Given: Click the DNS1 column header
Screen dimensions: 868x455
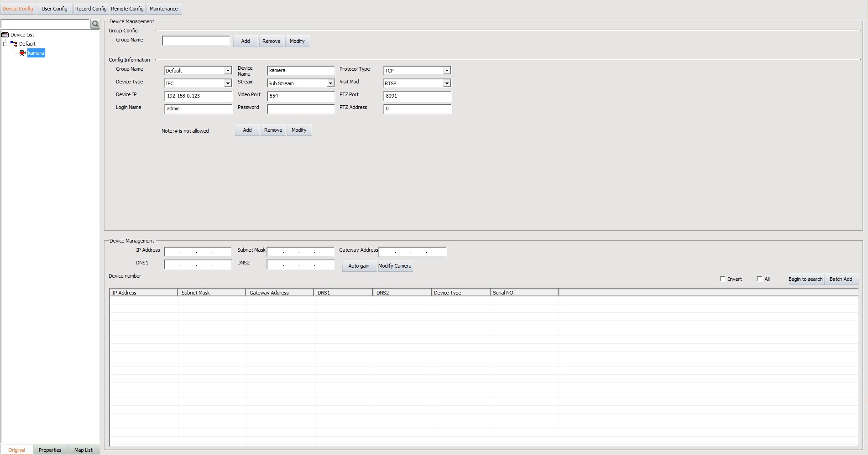Looking at the screenshot, I should tap(343, 293).
